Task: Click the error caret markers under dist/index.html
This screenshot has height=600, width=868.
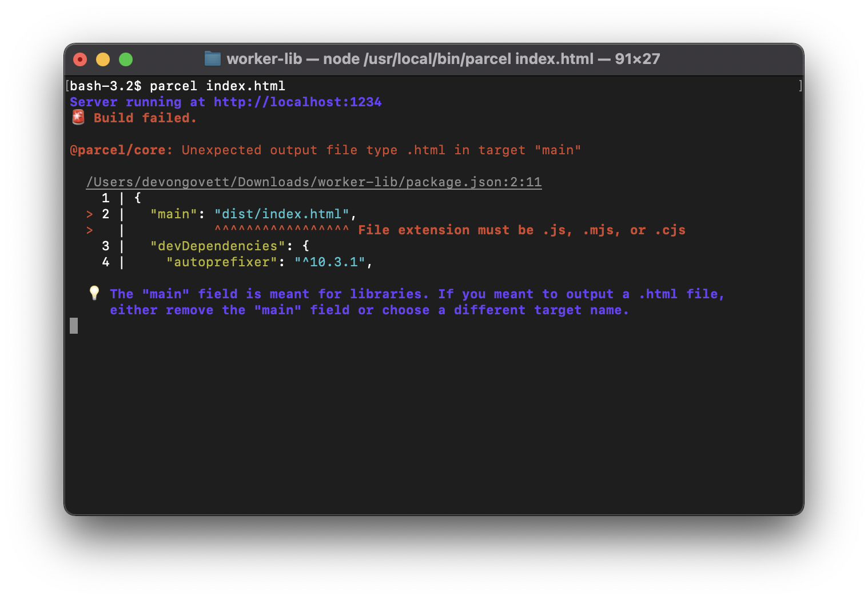Action: coord(283,230)
